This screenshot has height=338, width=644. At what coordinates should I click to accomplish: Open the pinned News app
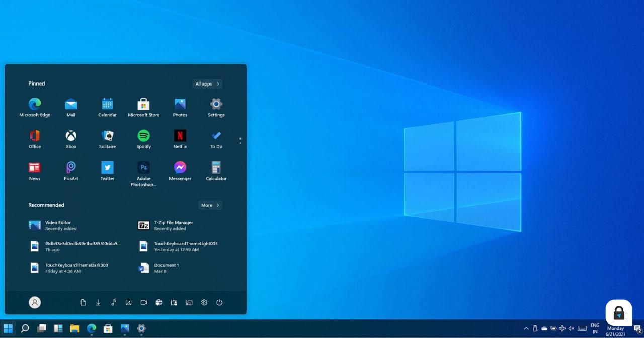(35, 171)
